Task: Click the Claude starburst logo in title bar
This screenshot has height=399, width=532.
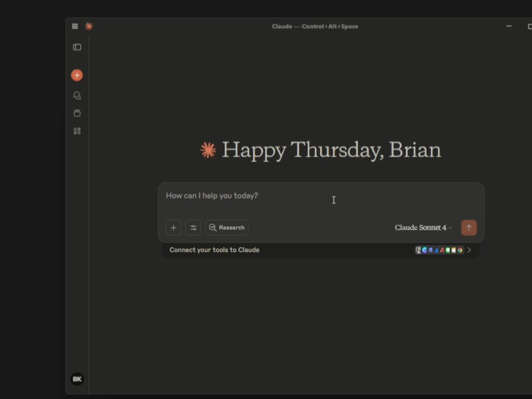Action: tap(89, 26)
